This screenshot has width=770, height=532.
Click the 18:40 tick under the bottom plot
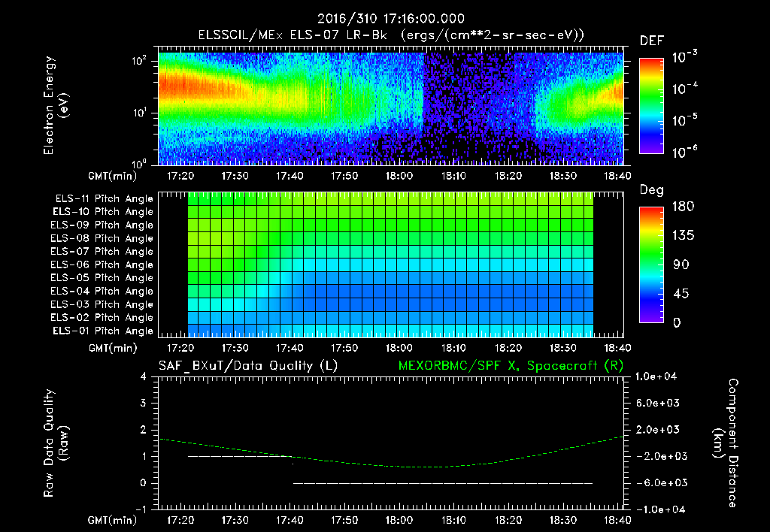click(x=617, y=520)
